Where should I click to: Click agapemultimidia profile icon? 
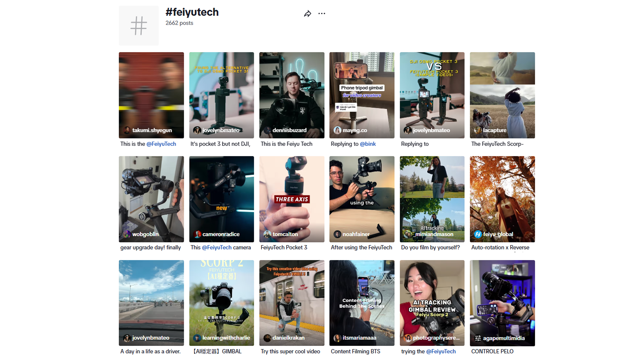click(478, 338)
